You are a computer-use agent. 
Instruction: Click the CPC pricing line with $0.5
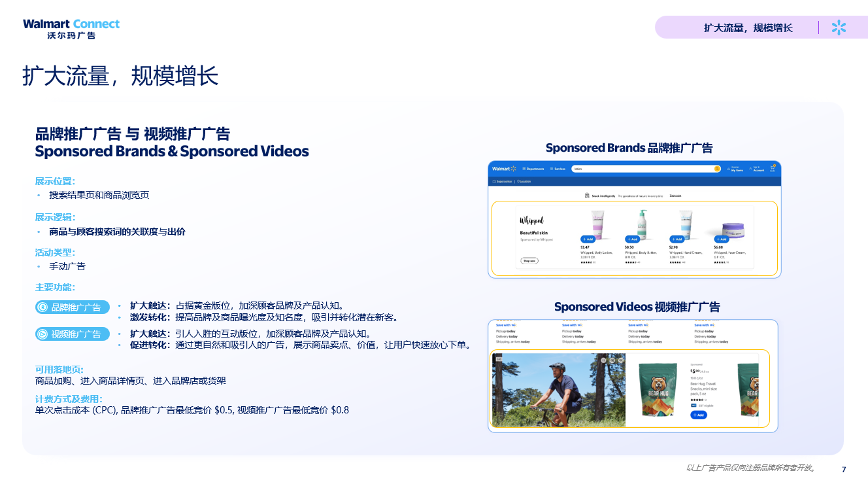[192, 410]
